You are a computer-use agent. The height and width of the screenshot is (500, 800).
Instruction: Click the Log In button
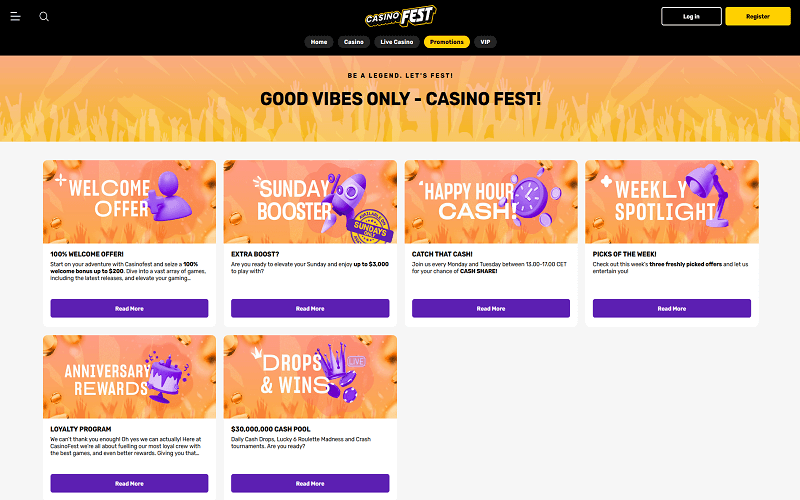click(x=691, y=16)
